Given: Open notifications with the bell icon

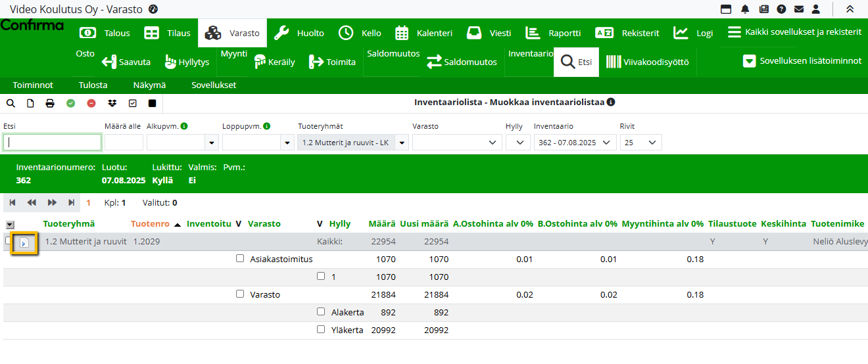Looking at the screenshot, I should point(745,9).
